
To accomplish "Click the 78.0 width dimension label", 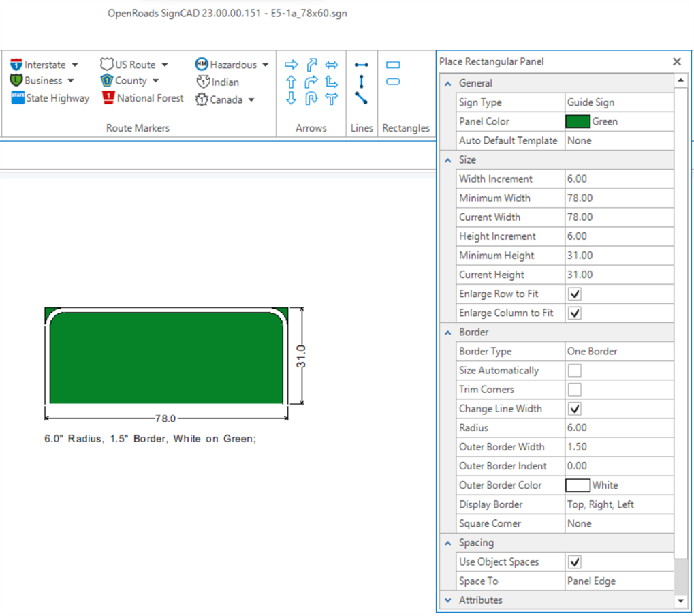I will [x=165, y=418].
